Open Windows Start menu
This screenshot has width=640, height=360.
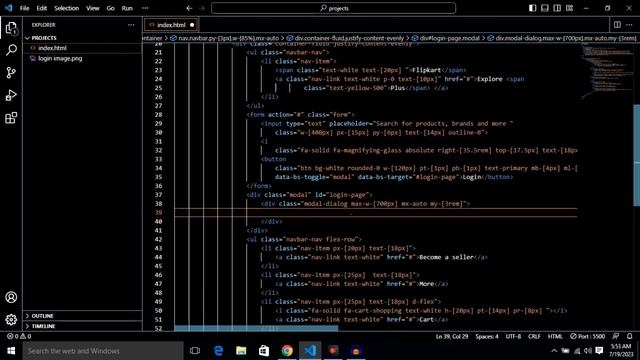click(x=11, y=351)
